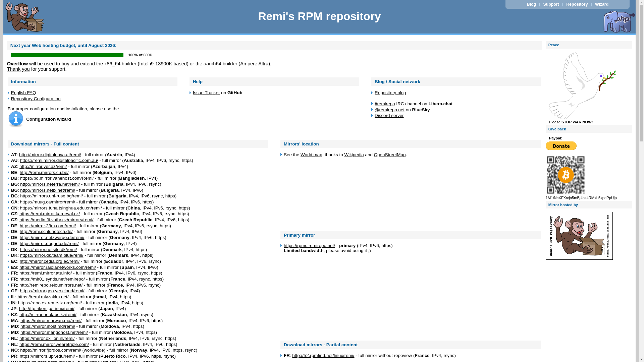Image resolution: width=644 pixels, height=362 pixels.
Task: Open the Japan riken.jp mirror link
Action: [x=47, y=309]
